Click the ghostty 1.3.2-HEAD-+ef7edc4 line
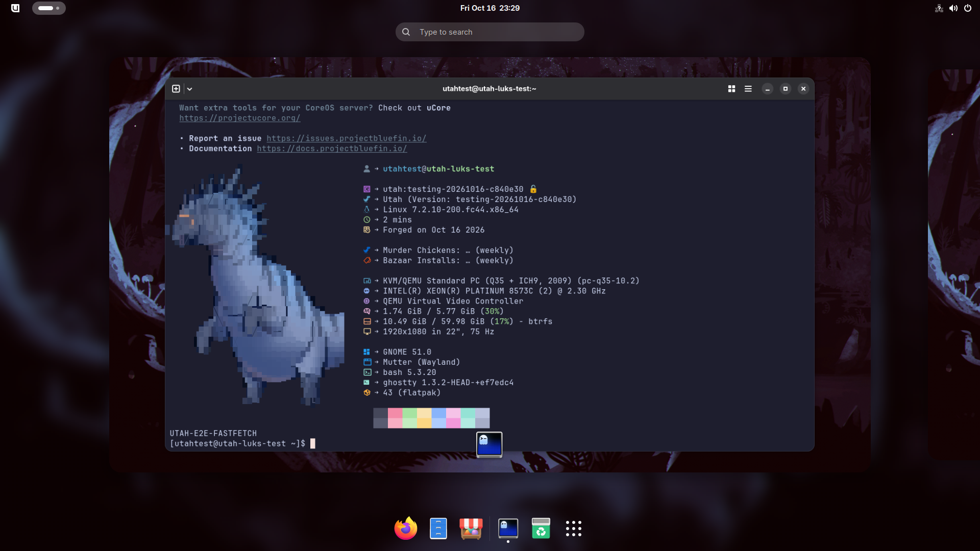This screenshot has width=980, height=551. click(448, 383)
